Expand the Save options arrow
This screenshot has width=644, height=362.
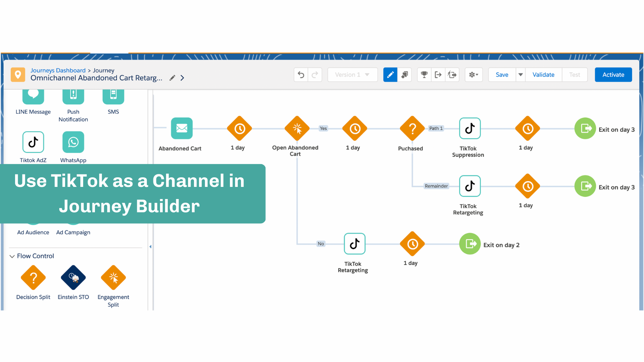point(520,75)
